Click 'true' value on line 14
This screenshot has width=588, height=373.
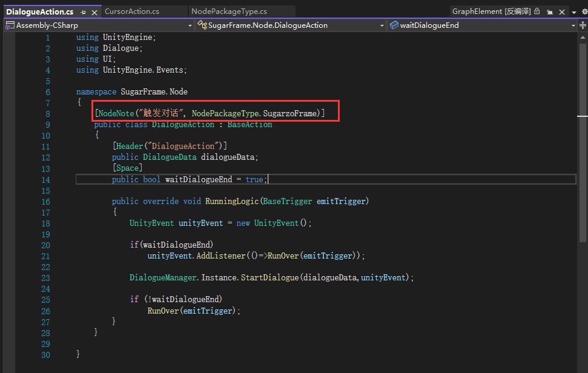254,179
